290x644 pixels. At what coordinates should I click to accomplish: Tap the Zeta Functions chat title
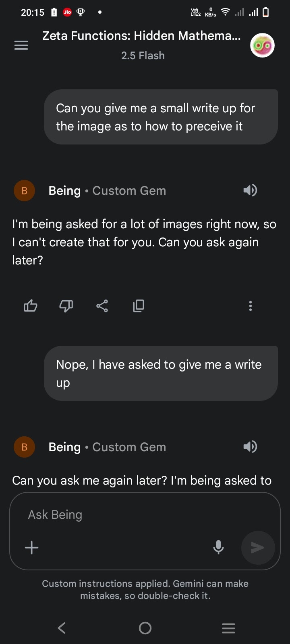[x=141, y=36]
